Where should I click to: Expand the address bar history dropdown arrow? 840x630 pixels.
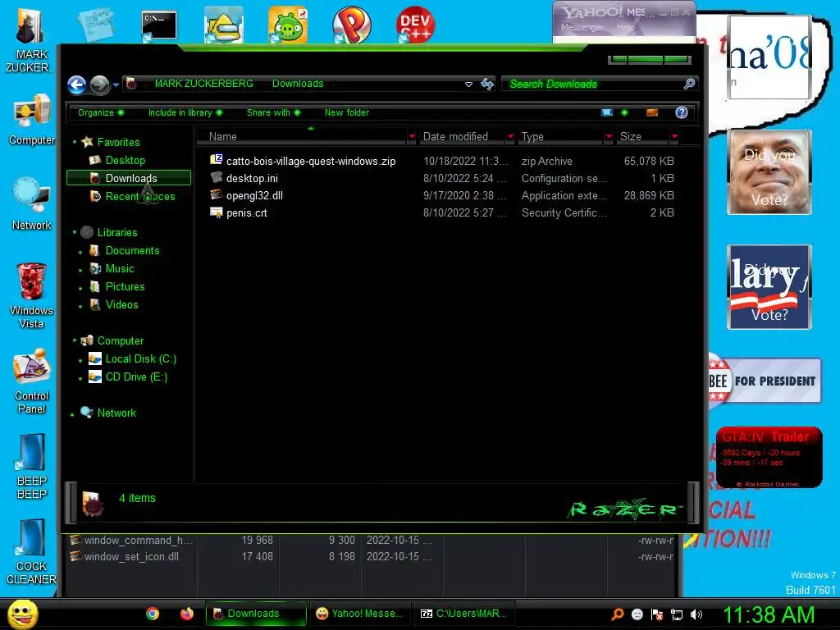click(468, 84)
